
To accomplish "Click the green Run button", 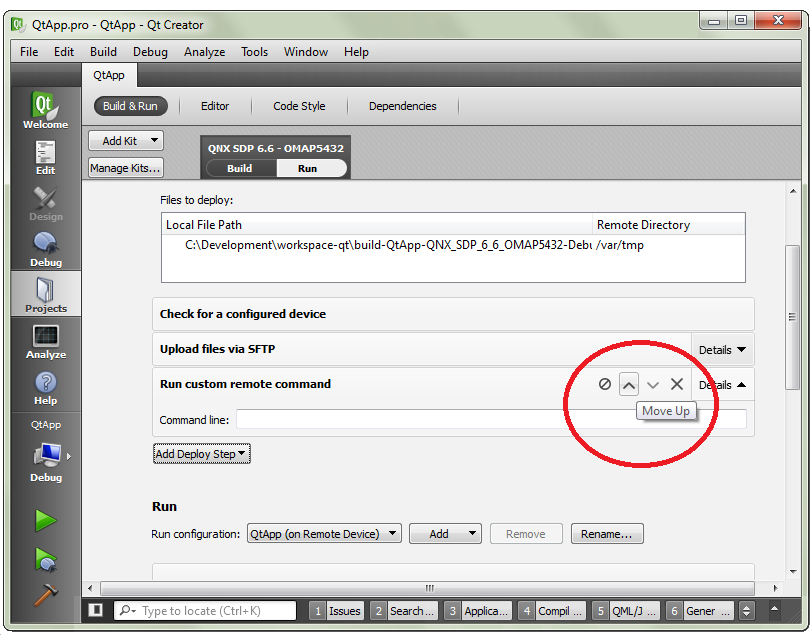I will pyautogui.click(x=45, y=520).
